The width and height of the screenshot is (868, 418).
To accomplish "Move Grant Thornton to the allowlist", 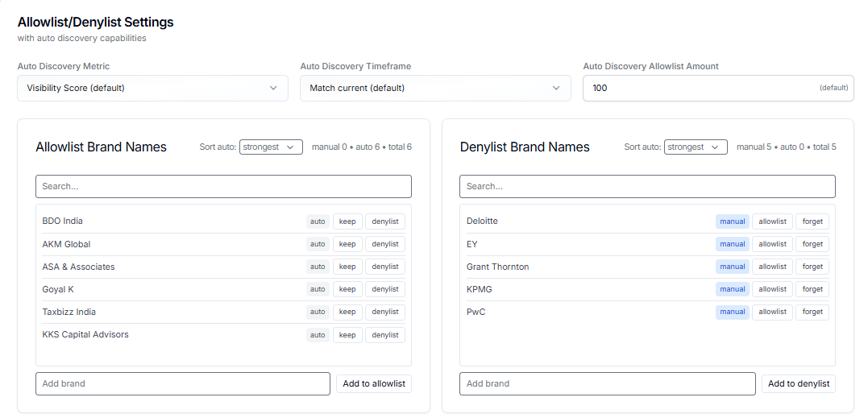I will 772,267.
